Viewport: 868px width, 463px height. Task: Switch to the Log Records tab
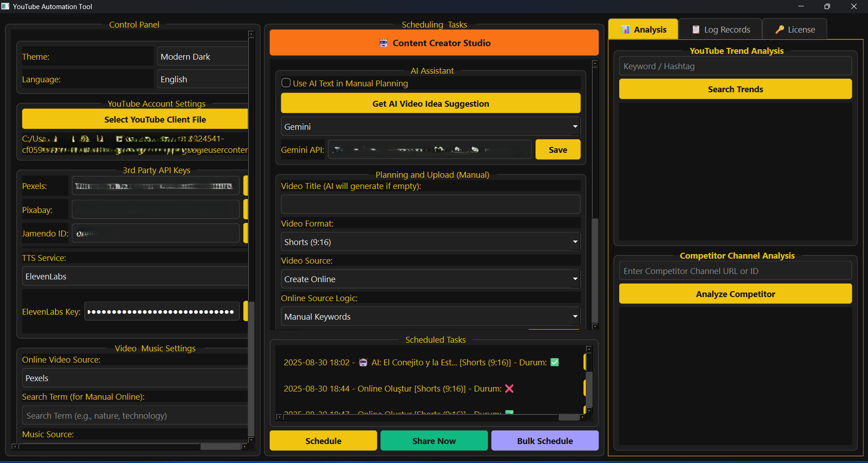(721, 29)
